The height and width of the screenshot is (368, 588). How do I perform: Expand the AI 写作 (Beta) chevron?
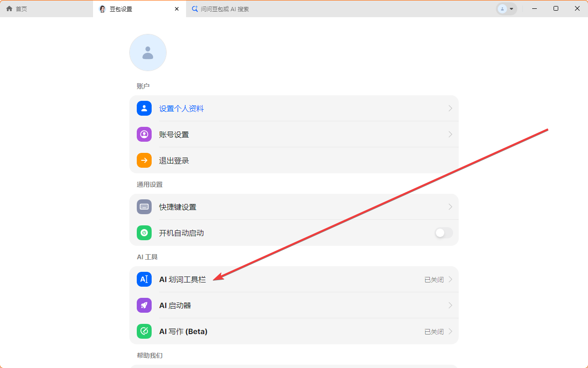[x=450, y=331]
